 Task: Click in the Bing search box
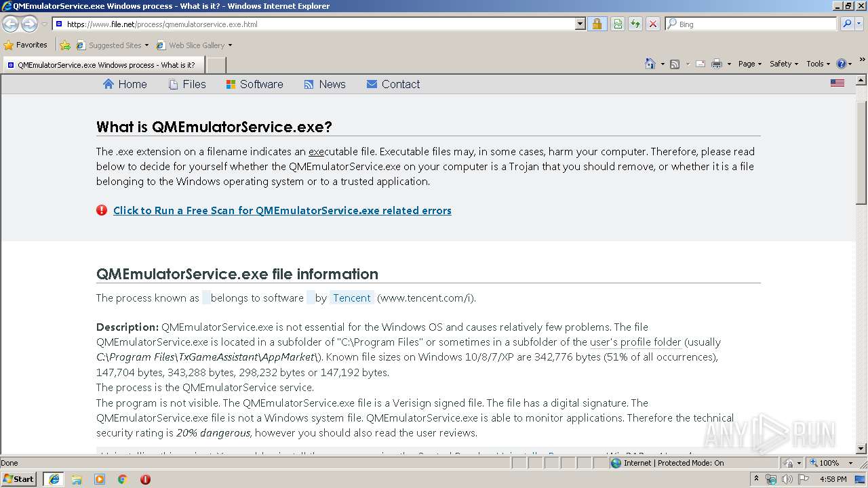(751, 24)
